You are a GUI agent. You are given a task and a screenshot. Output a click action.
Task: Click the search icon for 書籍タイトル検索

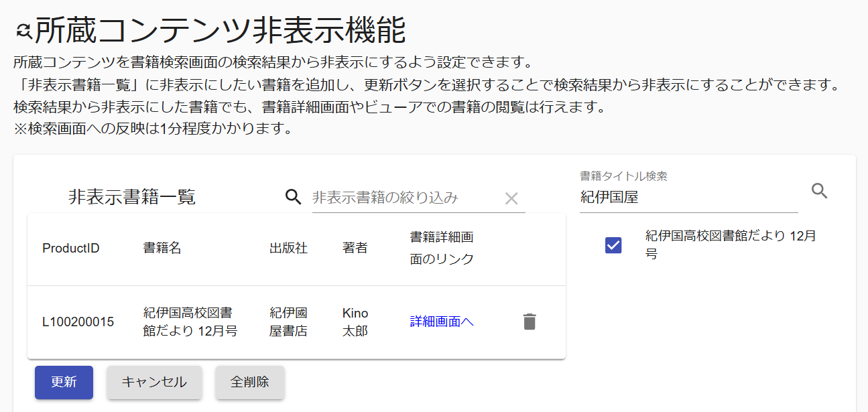coord(819,191)
